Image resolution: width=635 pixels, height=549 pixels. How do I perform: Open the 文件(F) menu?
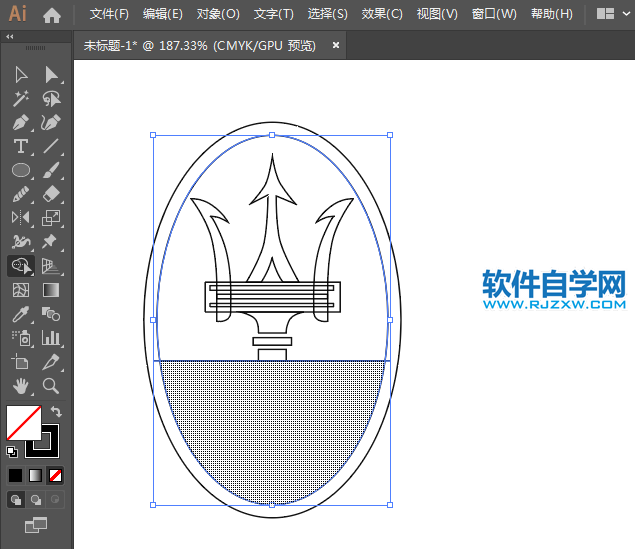(x=109, y=14)
